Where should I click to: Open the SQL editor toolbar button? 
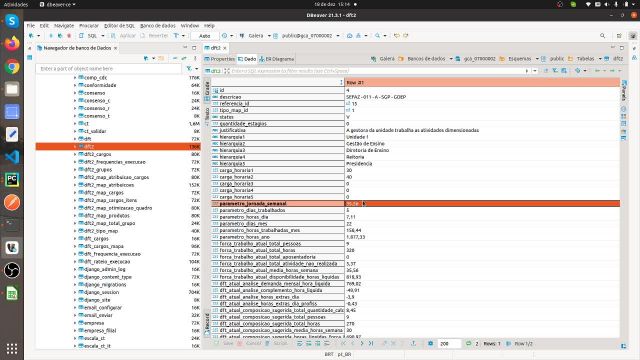point(89,36)
